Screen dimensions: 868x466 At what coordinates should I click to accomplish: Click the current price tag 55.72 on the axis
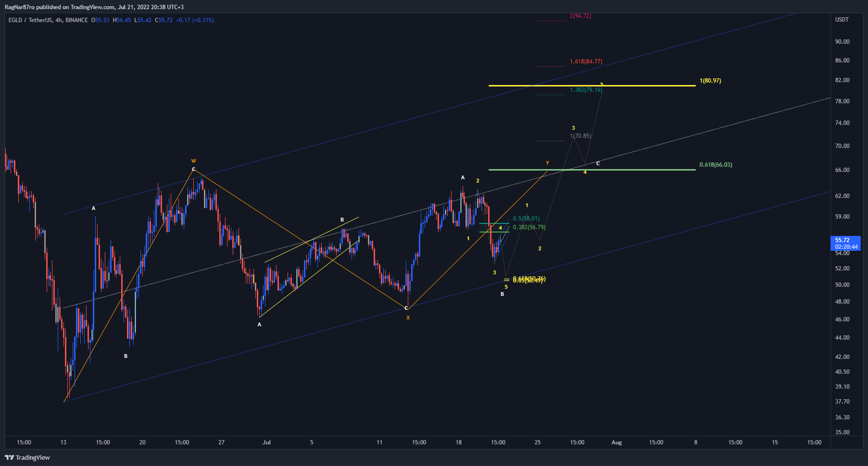tap(846, 243)
